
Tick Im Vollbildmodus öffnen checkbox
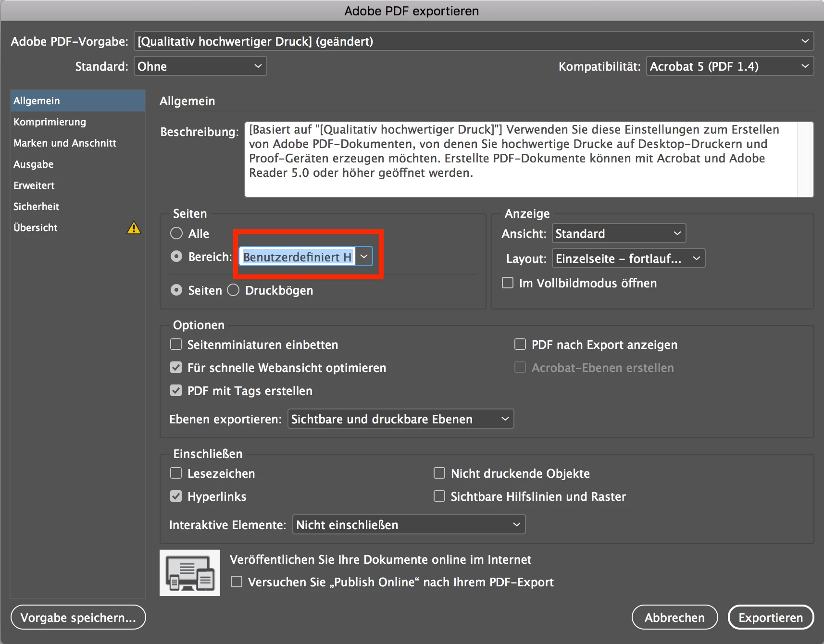(x=508, y=283)
